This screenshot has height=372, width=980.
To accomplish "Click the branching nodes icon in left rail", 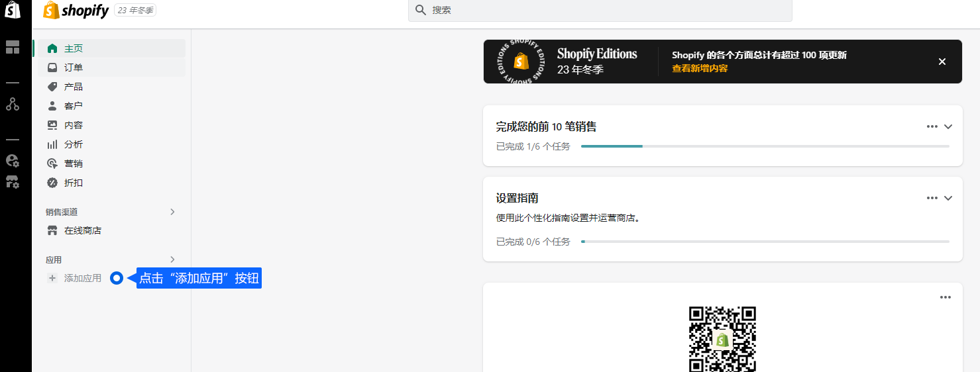I will pyautogui.click(x=13, y=104).
